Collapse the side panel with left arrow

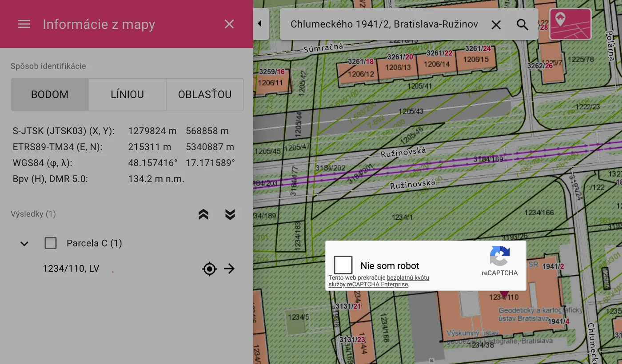(260, 24)
